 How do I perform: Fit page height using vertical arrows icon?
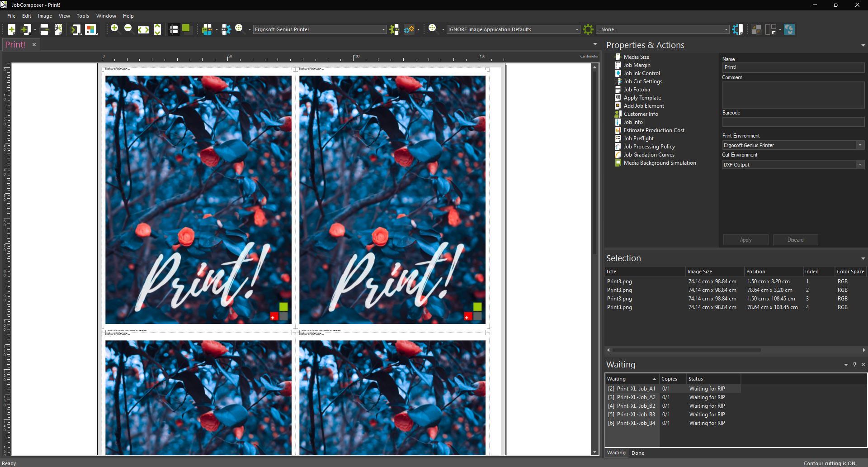(157, 29)
